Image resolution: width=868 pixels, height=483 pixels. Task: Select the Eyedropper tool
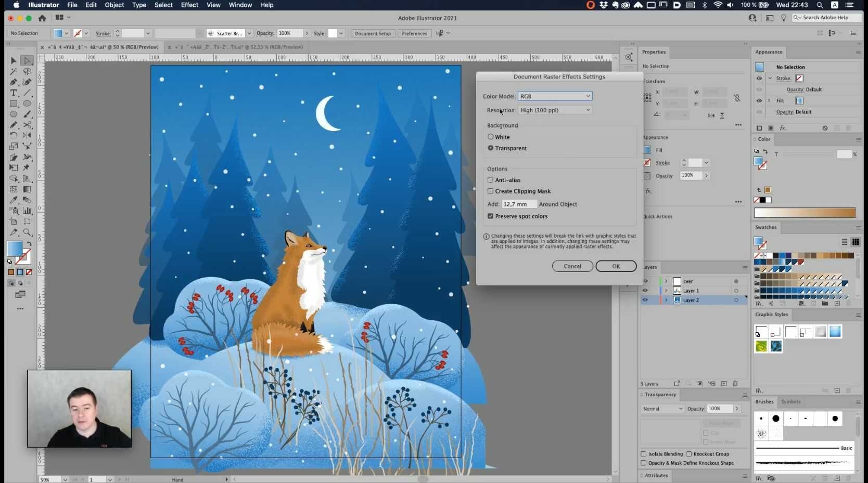click(x=14, y=200)
